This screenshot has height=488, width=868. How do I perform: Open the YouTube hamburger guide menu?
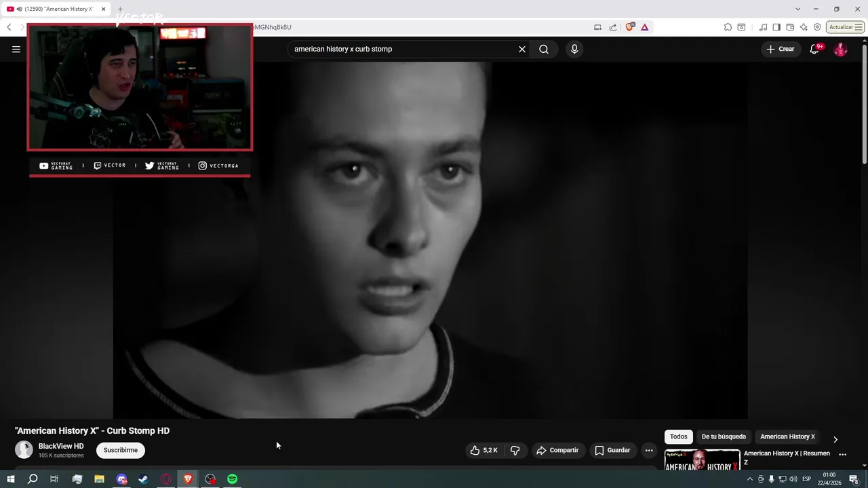[x=16, y=49]
